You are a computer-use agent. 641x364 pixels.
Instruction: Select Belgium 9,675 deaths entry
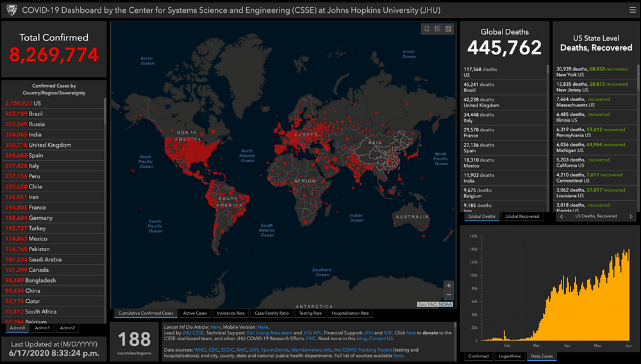(504, 194)
